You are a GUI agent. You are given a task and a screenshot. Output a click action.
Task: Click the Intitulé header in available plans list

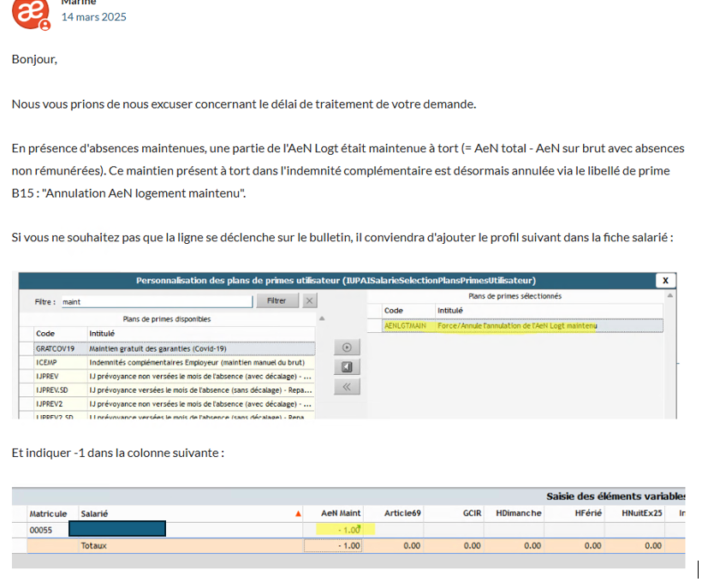tap(102, 334)
